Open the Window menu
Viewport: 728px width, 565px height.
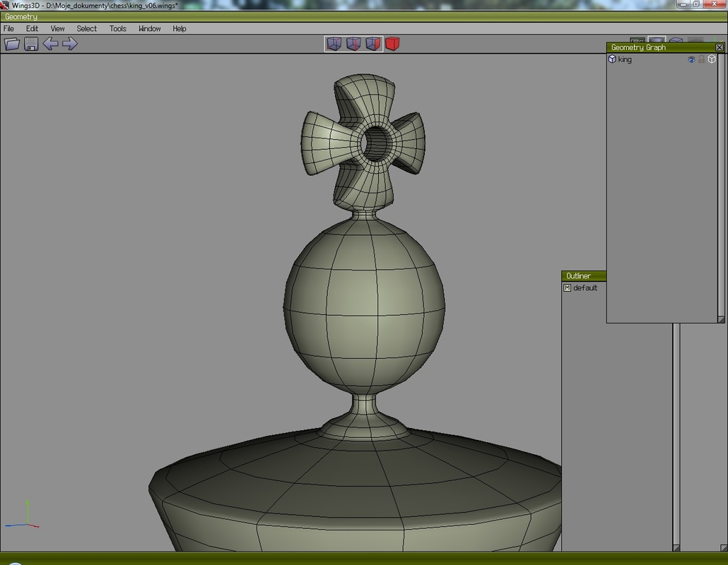pos(149,29)
